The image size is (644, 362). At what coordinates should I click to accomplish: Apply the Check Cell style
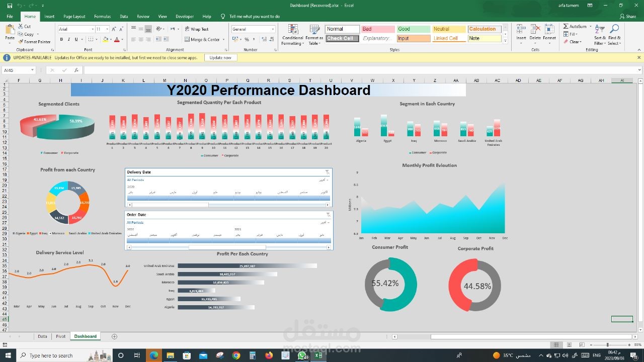coord(342,38)
